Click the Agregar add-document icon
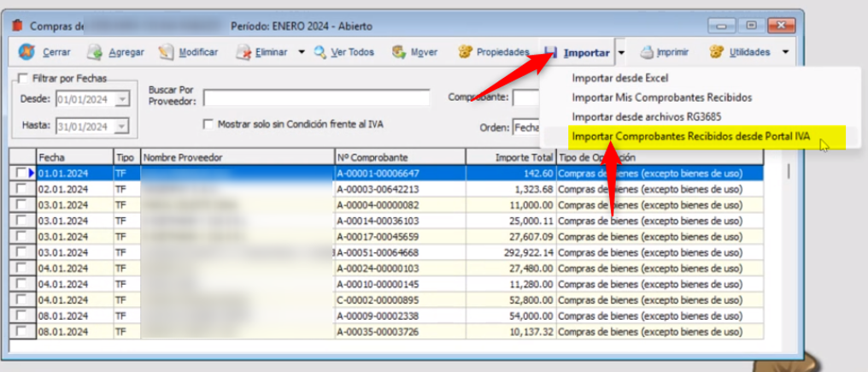This screenshot has height=372, width=868. point(95,52)
